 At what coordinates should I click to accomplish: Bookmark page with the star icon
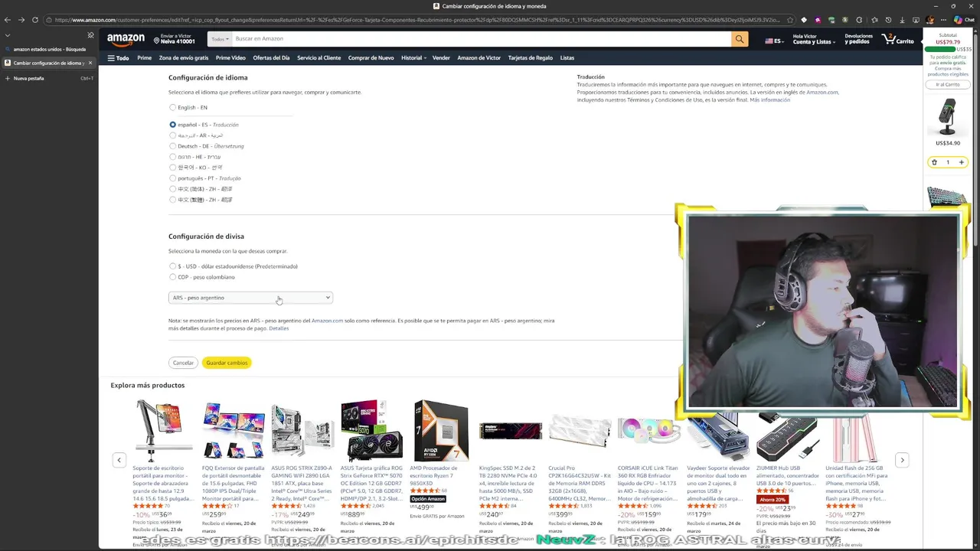click(791, 20)
